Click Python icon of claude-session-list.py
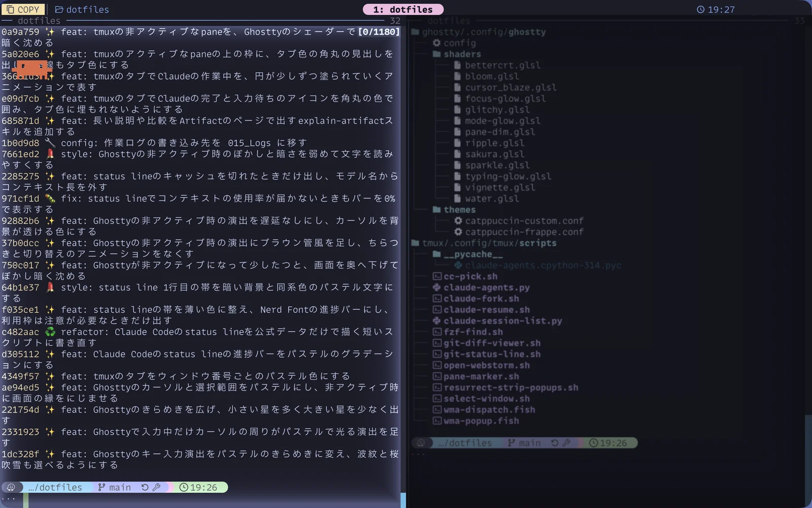 [436, 321]
